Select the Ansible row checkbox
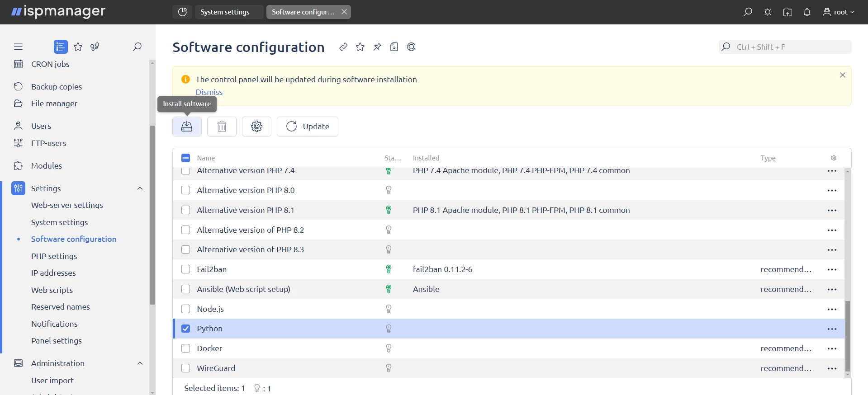The width and height of the screenshot is (868, 395). pyautogui.click(x=185, y=289)
